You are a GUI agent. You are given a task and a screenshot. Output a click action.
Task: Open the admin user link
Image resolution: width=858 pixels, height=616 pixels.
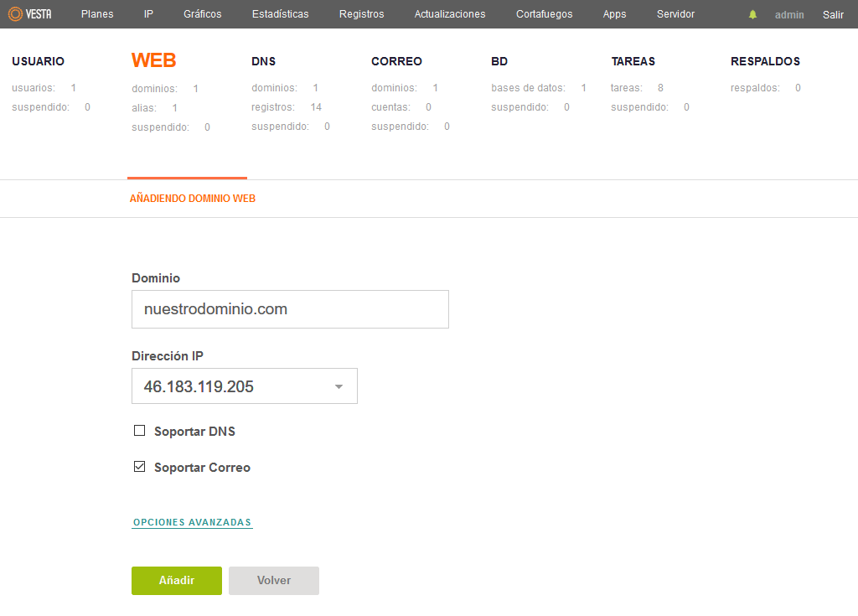[x=789, y=15]
